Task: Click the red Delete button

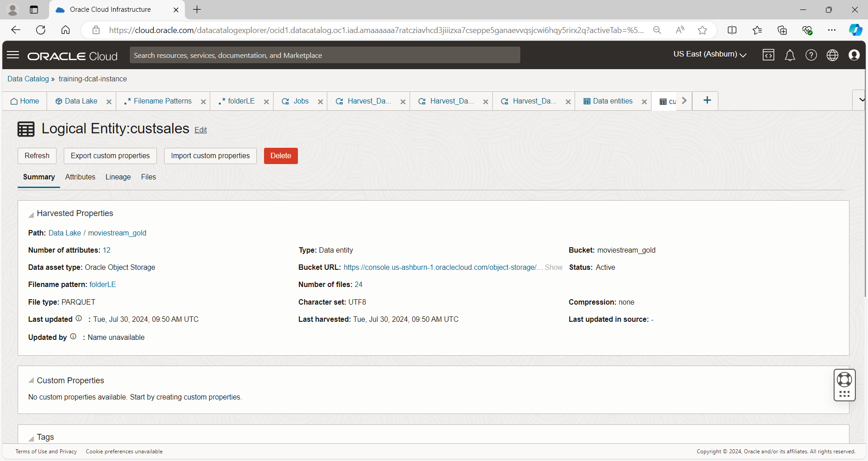Action: point(281,156)
